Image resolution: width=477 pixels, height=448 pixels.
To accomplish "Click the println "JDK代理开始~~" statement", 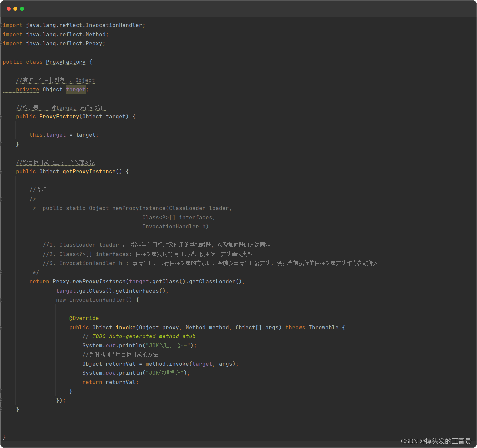I will [139, 346].
